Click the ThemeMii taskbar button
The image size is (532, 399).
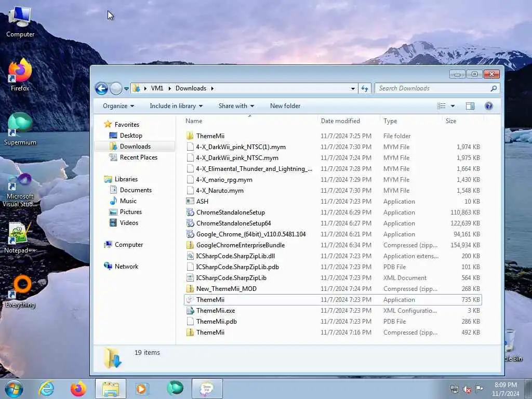[x=207, y=389]
